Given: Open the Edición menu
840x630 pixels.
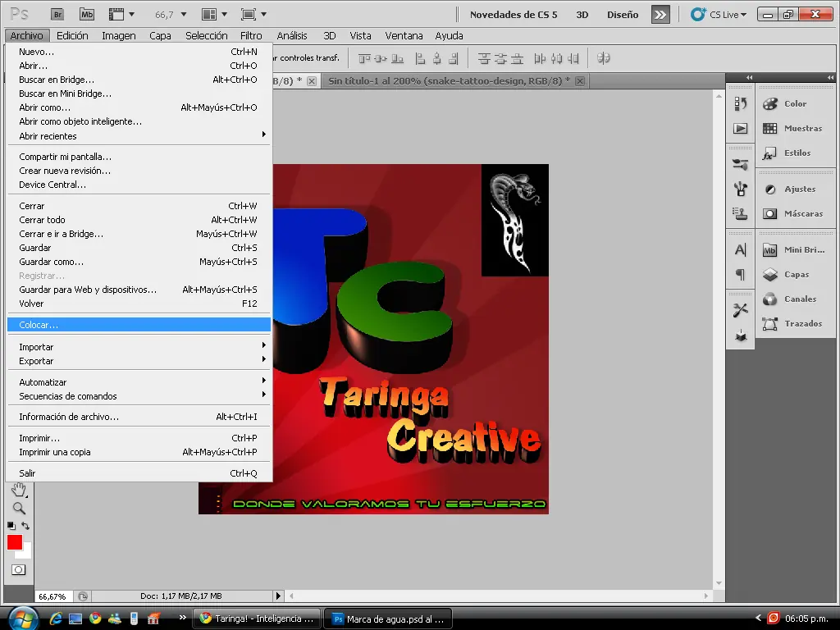Looking at the screenshot, I should pos(72,36).
